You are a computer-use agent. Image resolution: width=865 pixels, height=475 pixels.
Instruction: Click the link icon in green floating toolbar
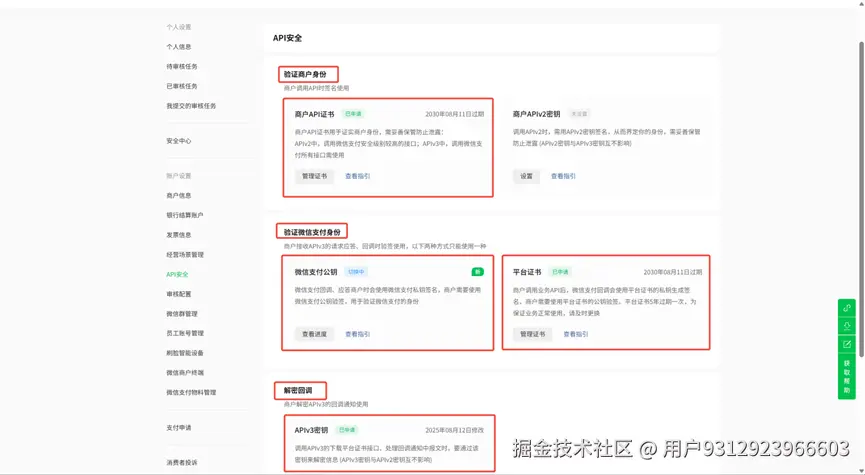coord(846,308)
